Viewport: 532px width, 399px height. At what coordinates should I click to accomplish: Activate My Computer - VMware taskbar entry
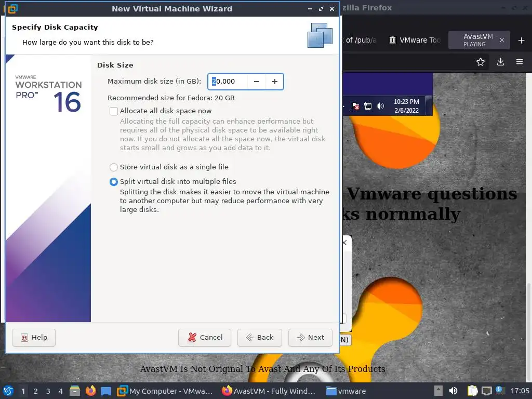coord(165,391)
